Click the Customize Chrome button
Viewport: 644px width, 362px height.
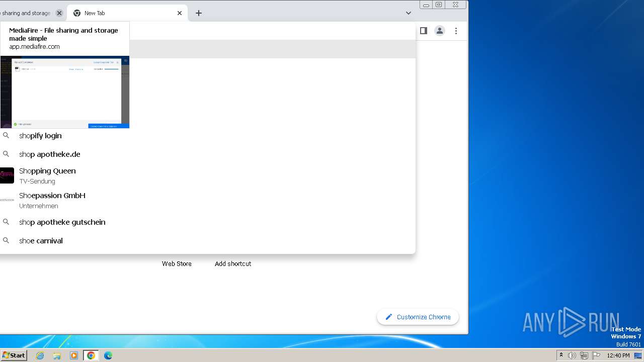tap(418, 317)
